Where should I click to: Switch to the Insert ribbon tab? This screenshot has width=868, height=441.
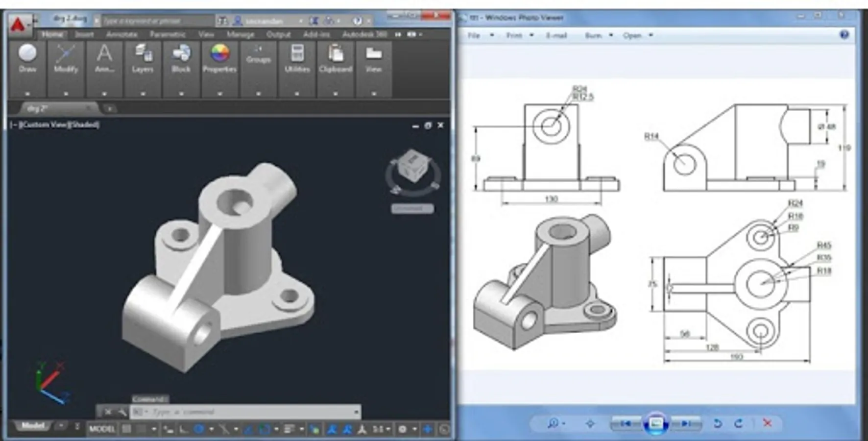[84, 34]
